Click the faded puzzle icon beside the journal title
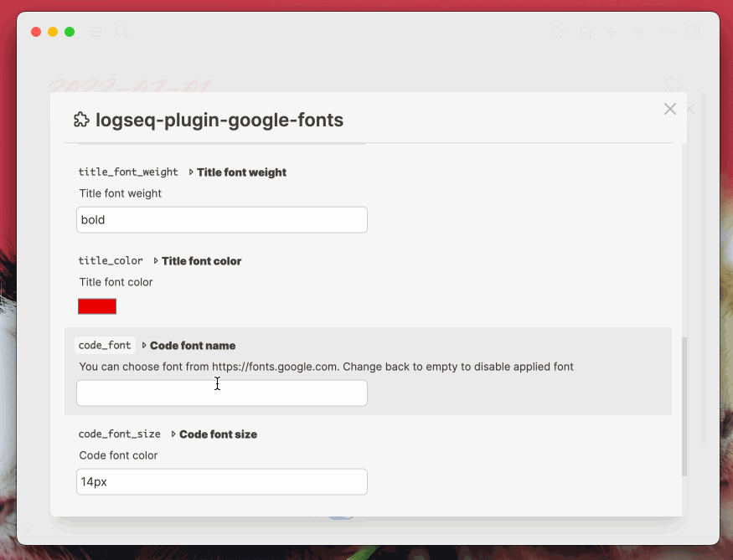The width and height of the screenshot is (733, 560). (x=673, y=85)
